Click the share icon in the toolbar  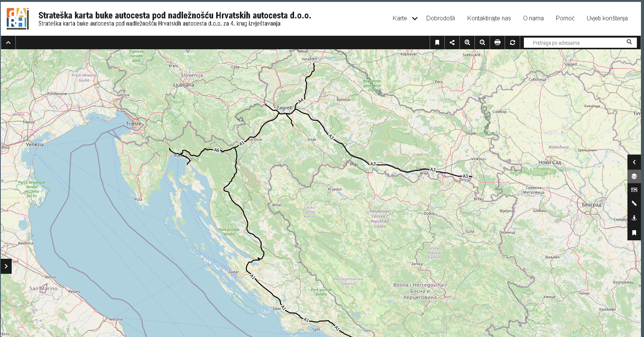pyautogui.click(x=452, y=43)
